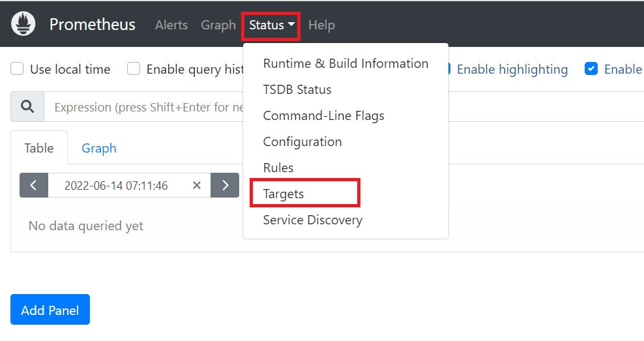Go to previous evaluation time arrow

click(x=34, y=185)
